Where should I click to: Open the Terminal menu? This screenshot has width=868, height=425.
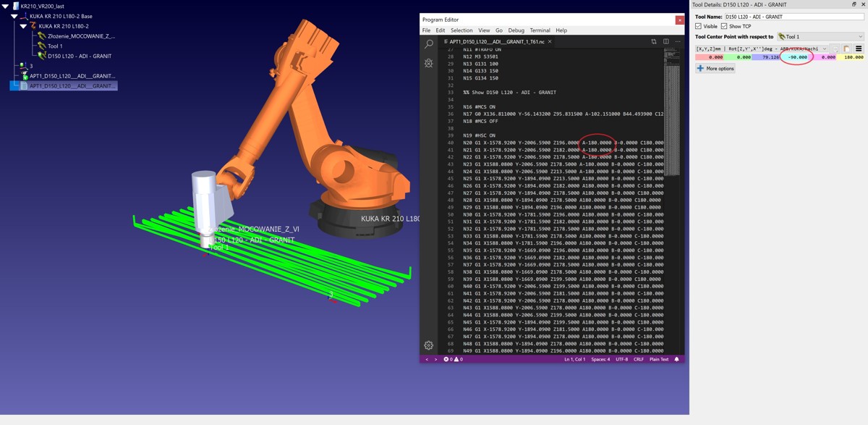(x=540, y=30)
